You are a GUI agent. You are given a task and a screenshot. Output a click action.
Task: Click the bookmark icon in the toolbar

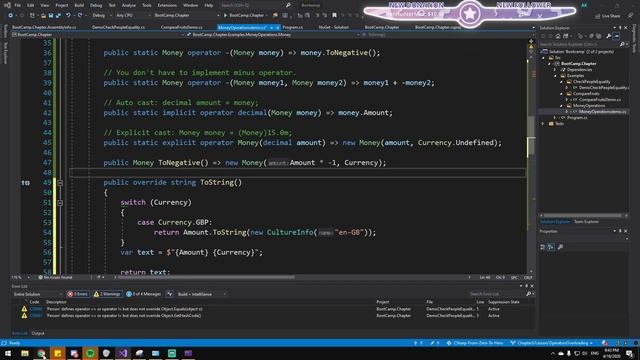coord(334,16)
